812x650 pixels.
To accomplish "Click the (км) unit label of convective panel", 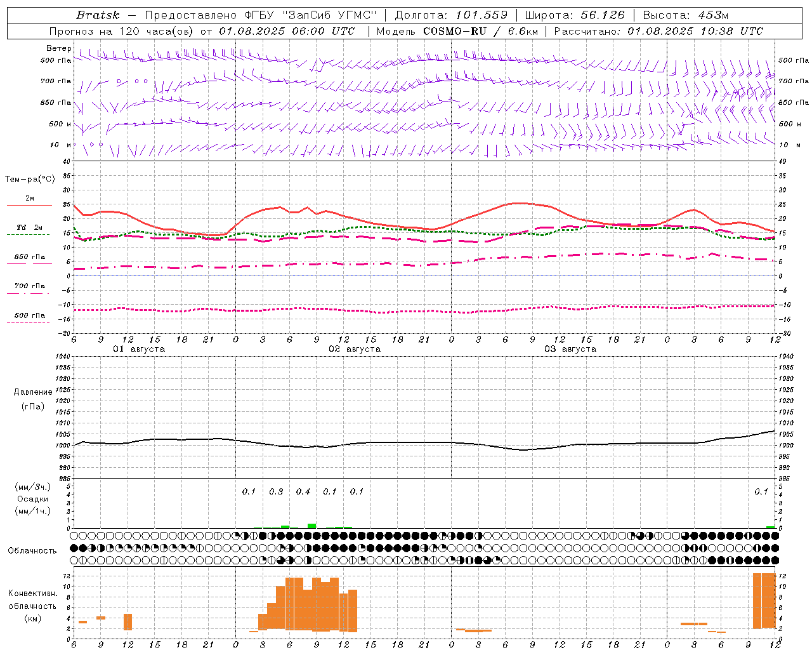I will (33, 618).
